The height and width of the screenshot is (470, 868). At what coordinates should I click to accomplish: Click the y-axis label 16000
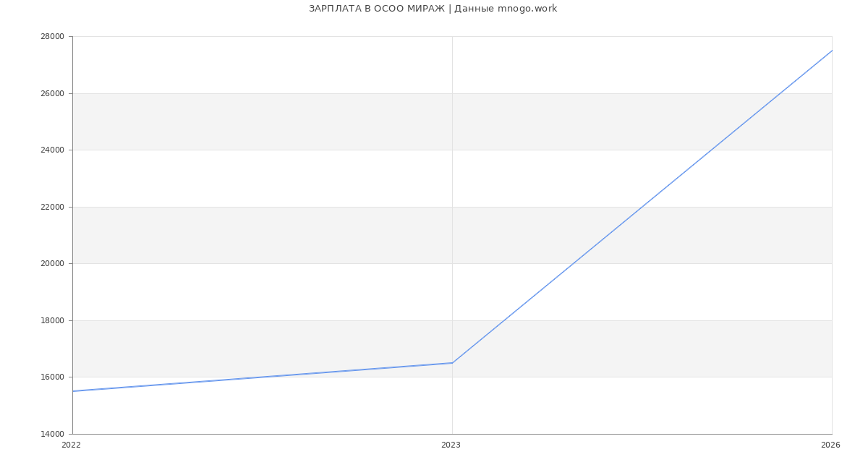[54, 377]
